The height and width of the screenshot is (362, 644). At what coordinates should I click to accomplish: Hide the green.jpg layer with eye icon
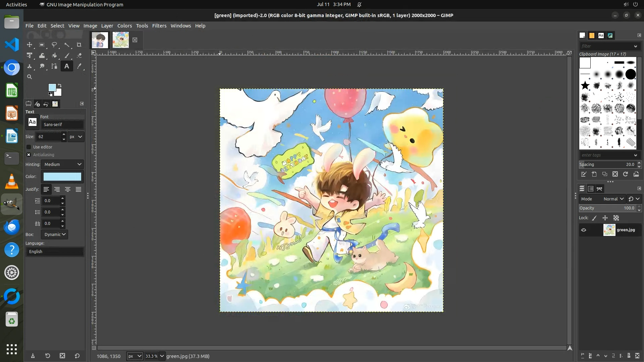584,230
